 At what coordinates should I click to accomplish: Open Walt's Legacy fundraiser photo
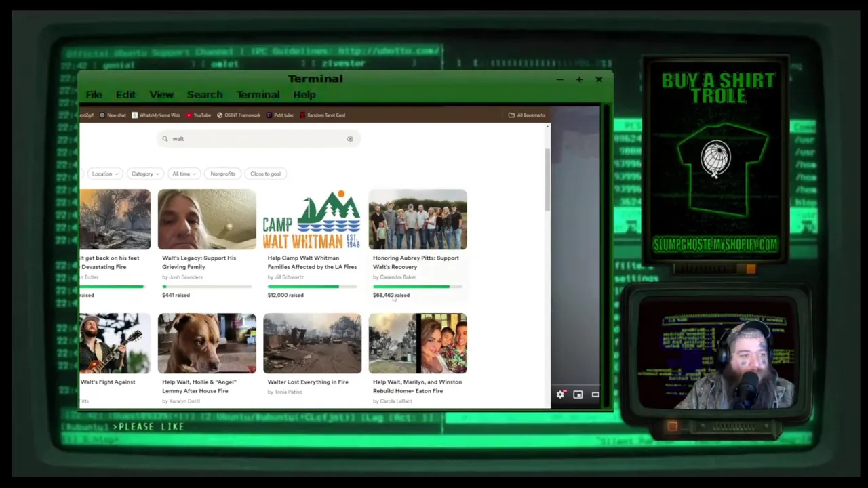(207, 220)
